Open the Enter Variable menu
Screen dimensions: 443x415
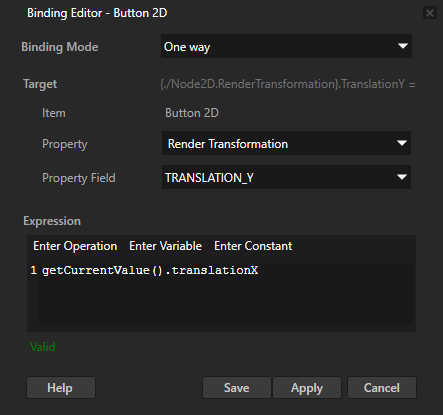tap(165, 246)
